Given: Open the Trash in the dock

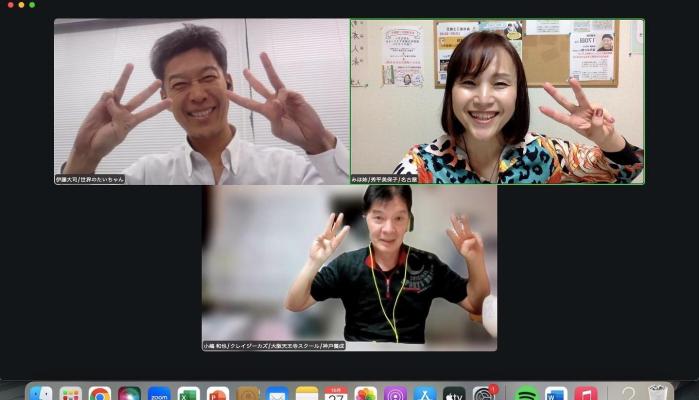Looking at the screenshot, I should [x=657, y=394].
